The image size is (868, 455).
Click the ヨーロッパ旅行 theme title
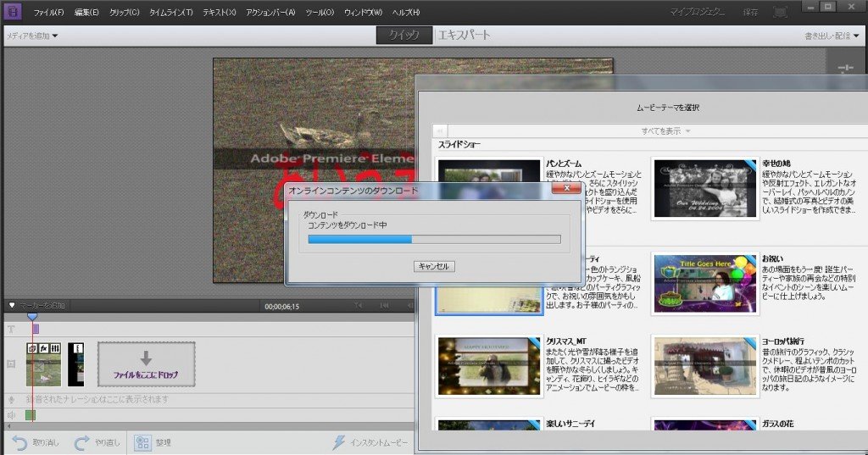pyautogui.click(x=782, y=341)
